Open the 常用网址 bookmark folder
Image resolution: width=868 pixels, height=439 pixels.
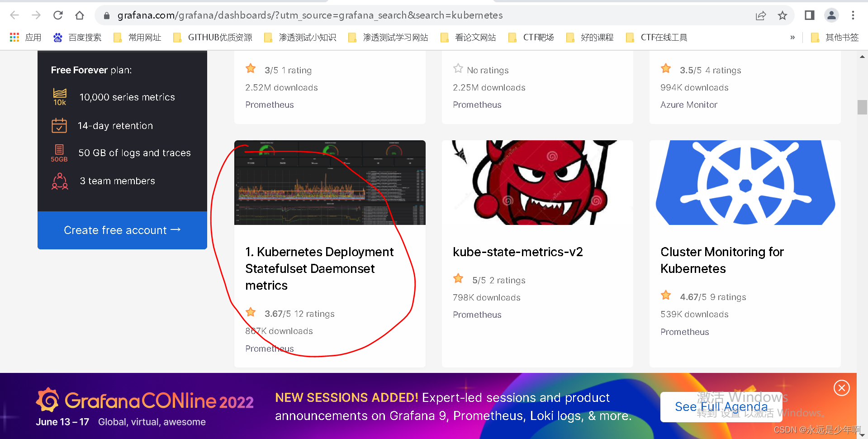pyautogui.click(x=138, y=38)
